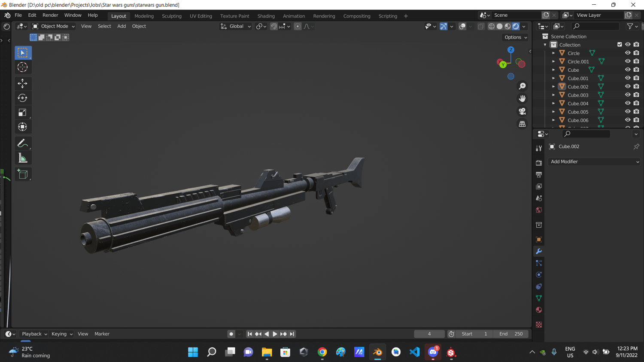Open the Particles properties tab
Screen dimensions: 644x362
click(x=539, y=263)
